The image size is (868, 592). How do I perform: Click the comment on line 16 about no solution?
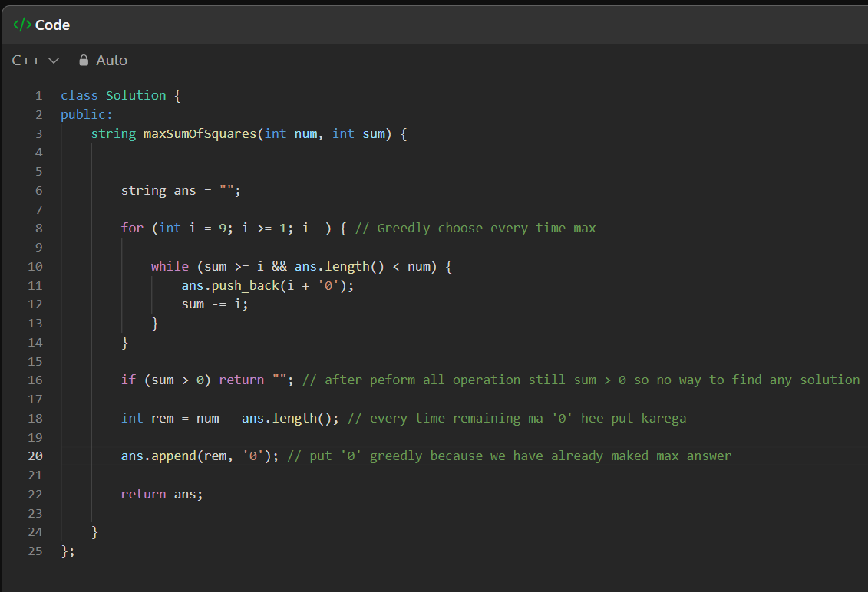[581, 380]
